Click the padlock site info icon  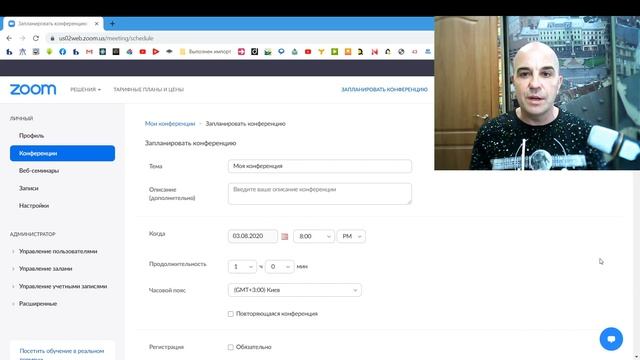[52, 38]
